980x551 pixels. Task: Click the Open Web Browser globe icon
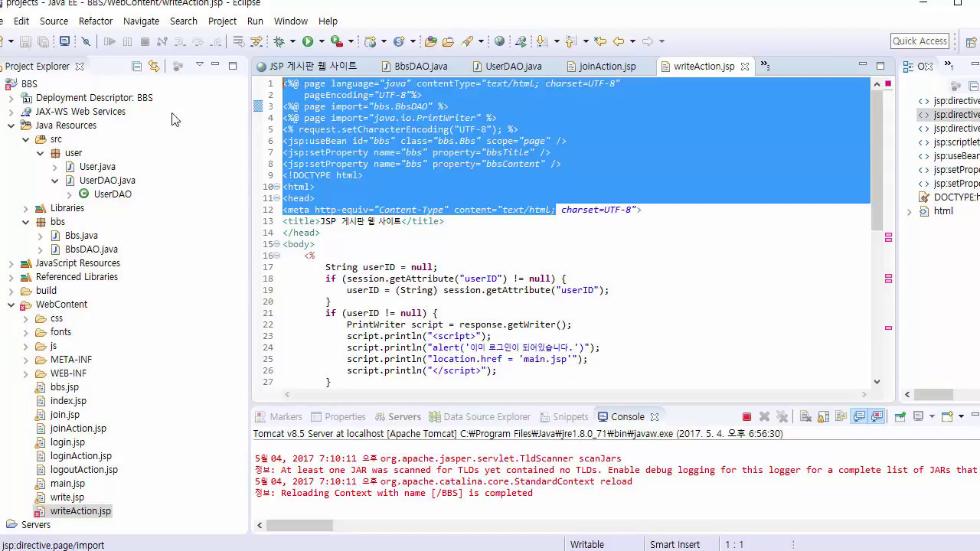tap(499, 41)
